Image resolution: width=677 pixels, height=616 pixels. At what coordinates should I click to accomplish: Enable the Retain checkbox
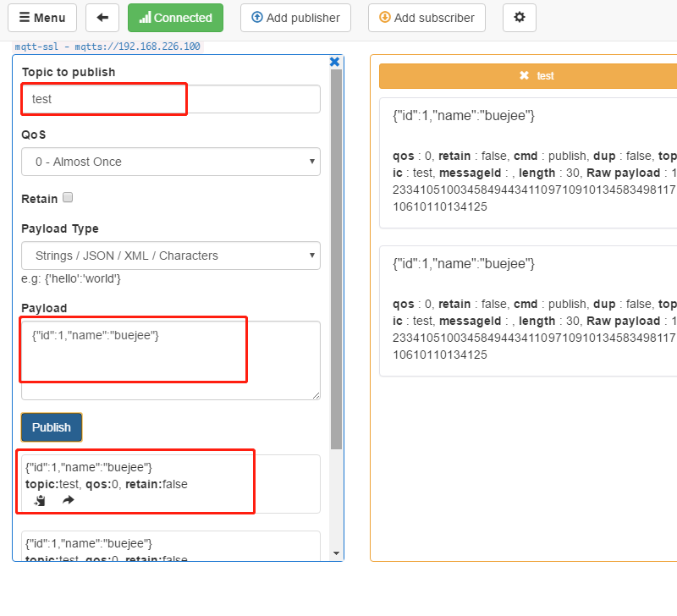[68, 197]
